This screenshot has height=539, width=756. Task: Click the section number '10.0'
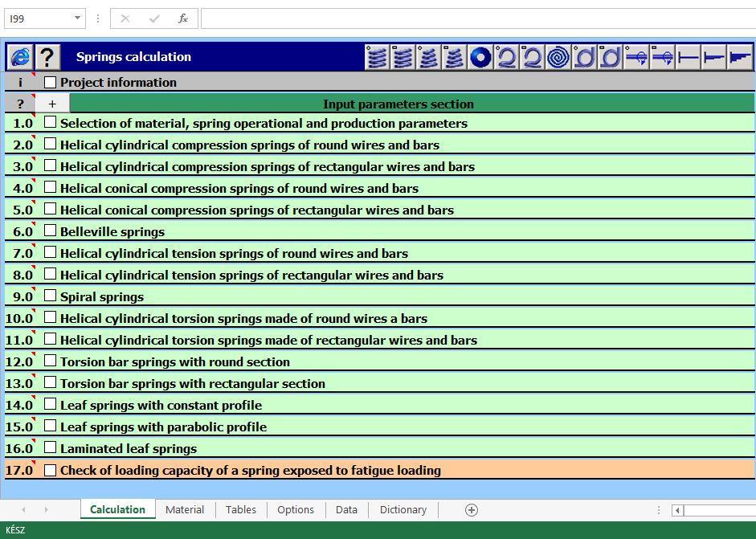point(19,318)
